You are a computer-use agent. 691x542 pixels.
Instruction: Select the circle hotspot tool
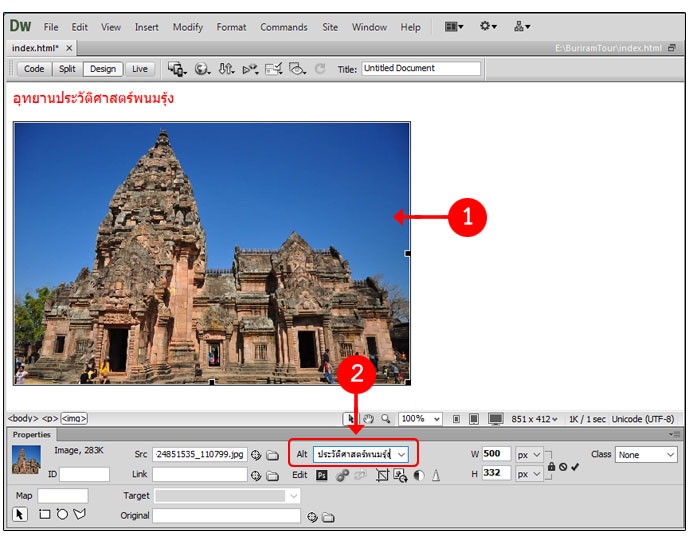pos(61,515)
